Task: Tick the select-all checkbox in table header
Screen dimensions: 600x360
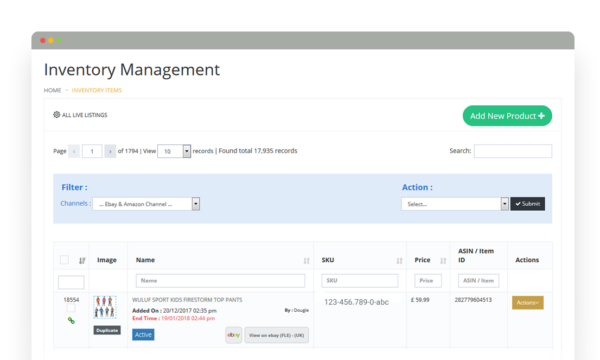Action: pyautogui.click(x=64, y=260)
